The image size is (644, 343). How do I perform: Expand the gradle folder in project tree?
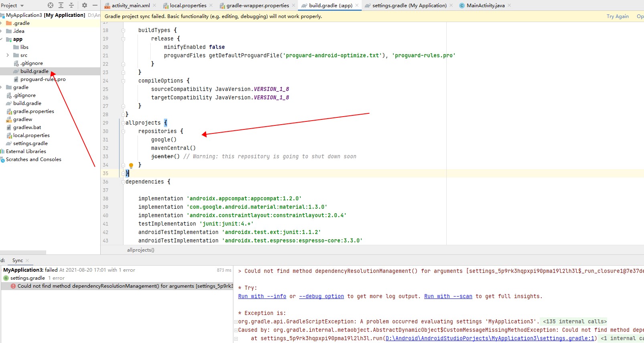coord(2,87)
